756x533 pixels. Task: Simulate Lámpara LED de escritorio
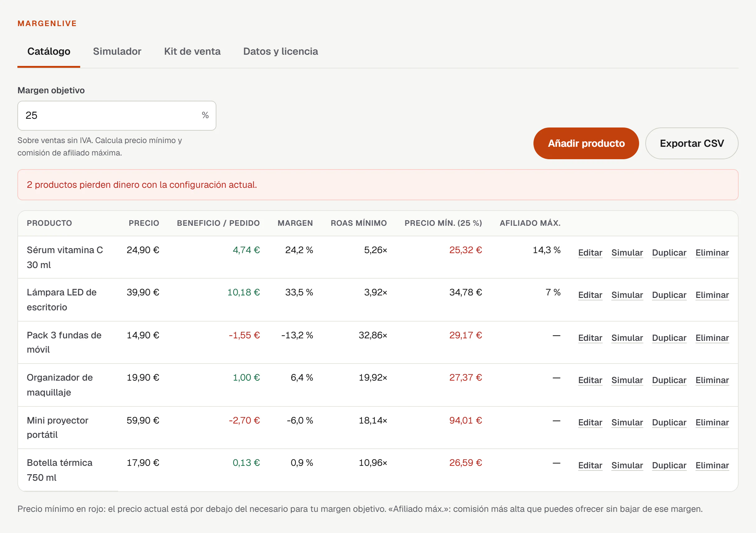coord(627,295)
